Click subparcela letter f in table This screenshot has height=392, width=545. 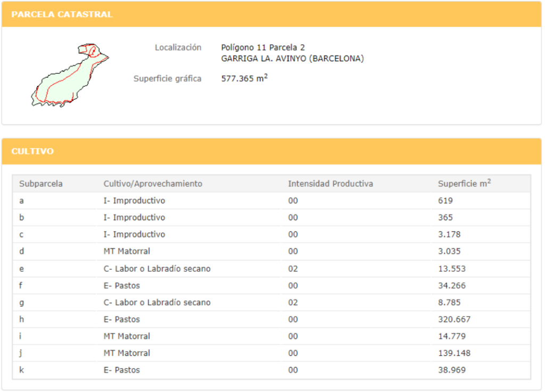[x=21, y=286]
